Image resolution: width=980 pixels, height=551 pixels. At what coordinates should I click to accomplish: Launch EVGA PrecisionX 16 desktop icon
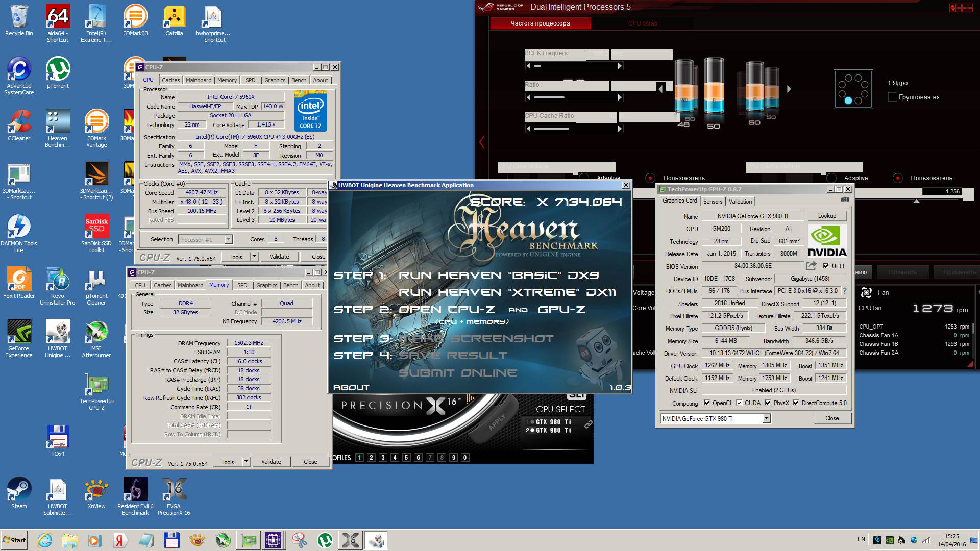click(x=174, y=496)
